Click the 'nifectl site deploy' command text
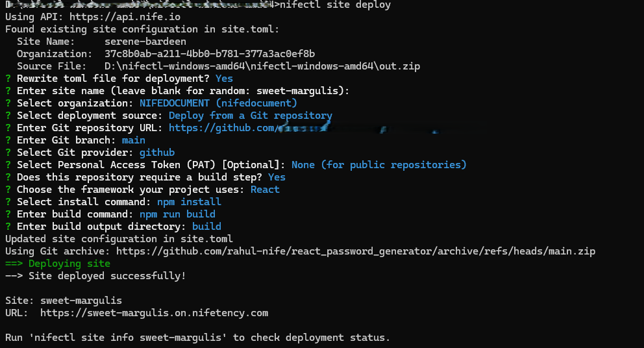 pyautogui.click(x=335, y=5)
